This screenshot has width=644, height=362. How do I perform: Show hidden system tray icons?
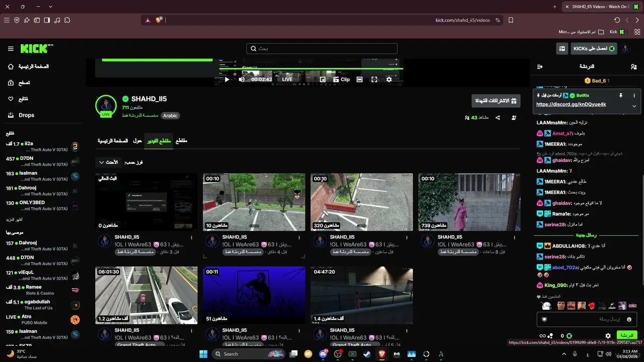pos(564,354)
